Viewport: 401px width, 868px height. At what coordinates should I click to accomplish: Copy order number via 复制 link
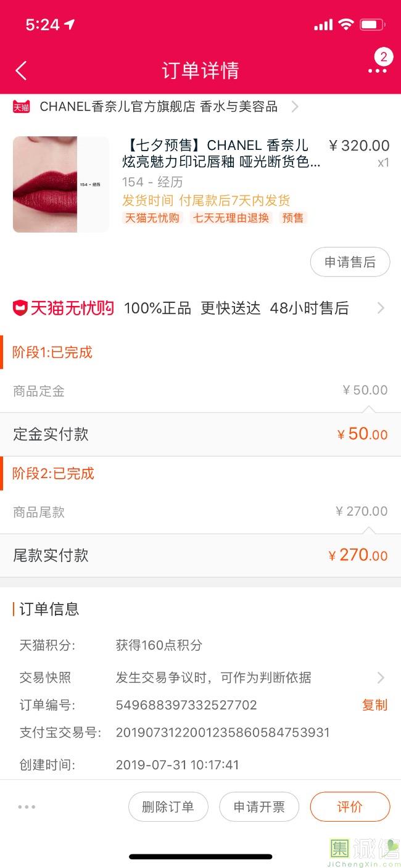pos(374,705)
